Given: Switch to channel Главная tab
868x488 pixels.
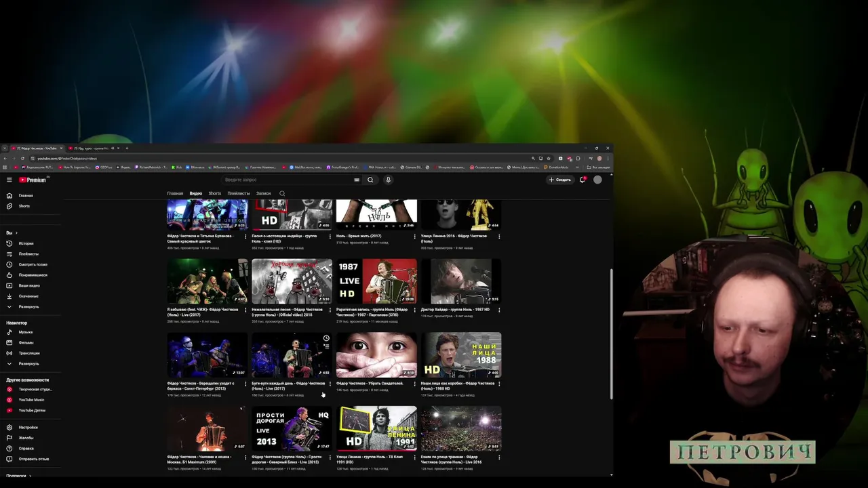Looking at the screenshot, I should [175, 193].
